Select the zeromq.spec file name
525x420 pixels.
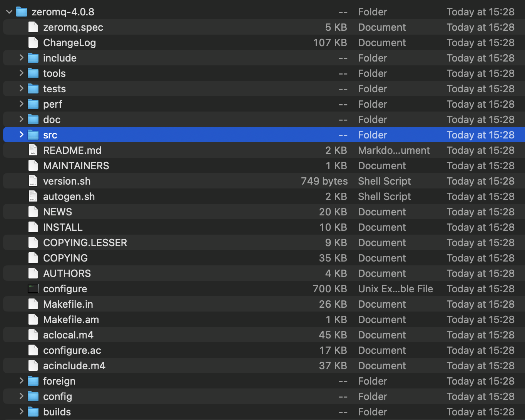click(x=73, y=27)
